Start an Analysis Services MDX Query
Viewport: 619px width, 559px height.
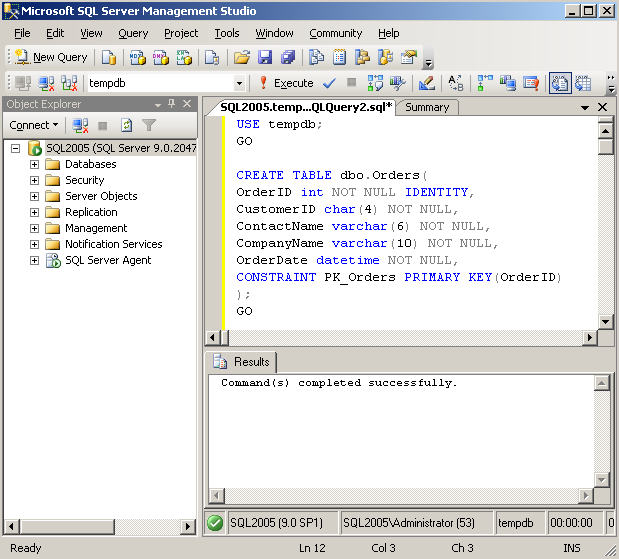coord(138,58)
